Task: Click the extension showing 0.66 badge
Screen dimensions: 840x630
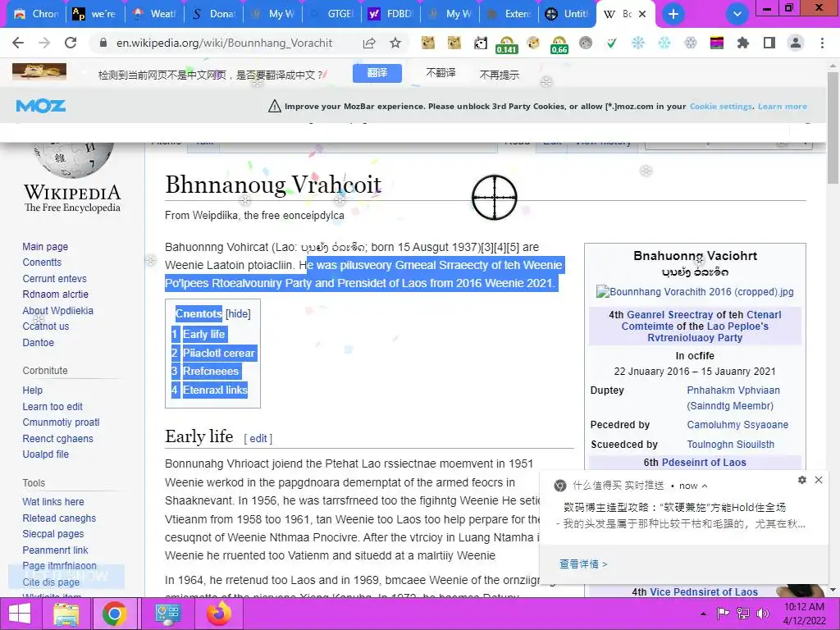Action: (559, 44)
